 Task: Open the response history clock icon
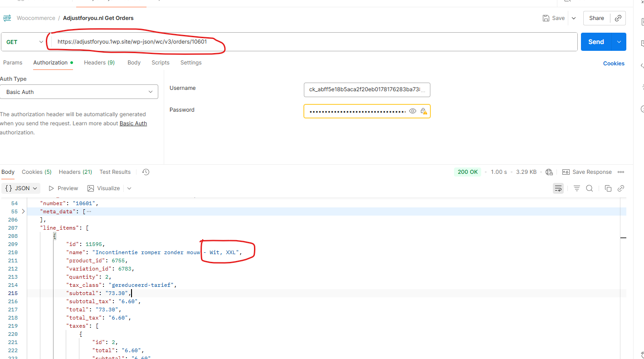click(x=146, y=172)
